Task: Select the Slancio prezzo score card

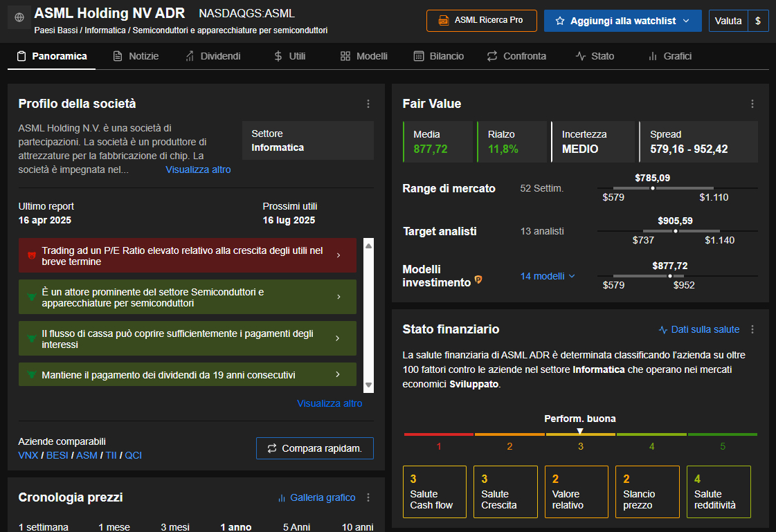Action: coord(647,492)
